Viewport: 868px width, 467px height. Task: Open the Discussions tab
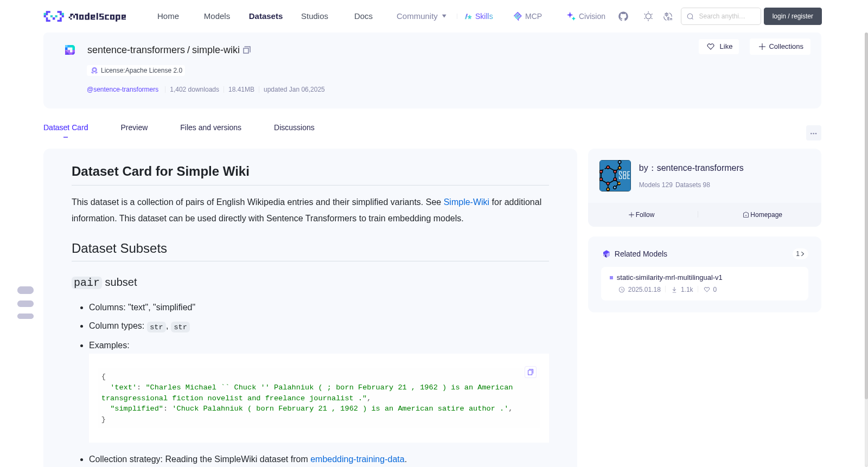click(x=294, y=127)
